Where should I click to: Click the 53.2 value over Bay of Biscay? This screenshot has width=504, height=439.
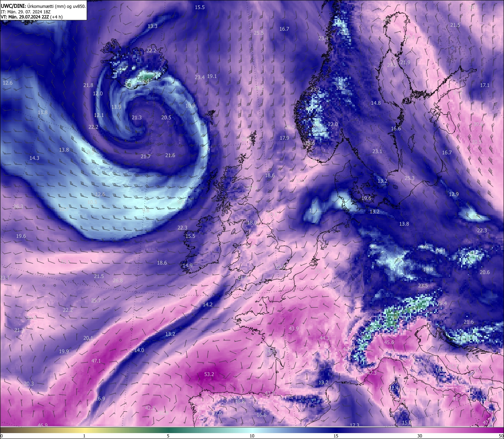(209, 374)
